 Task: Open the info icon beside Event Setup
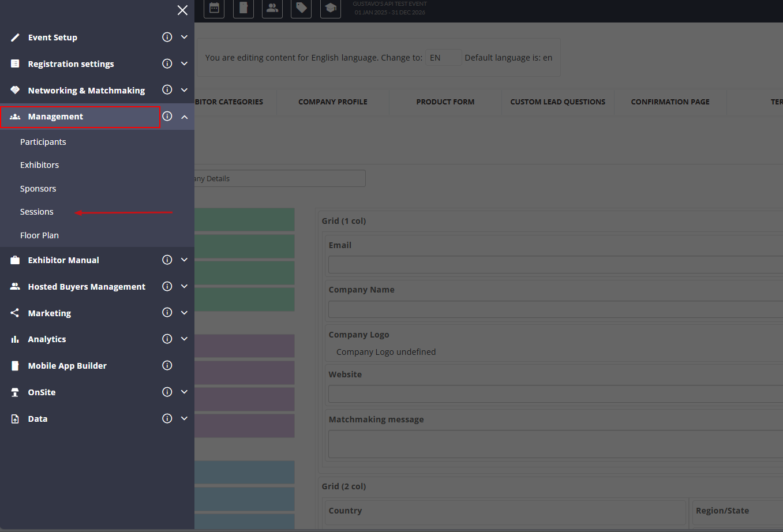pyautogui.click(x=167, y=37)
